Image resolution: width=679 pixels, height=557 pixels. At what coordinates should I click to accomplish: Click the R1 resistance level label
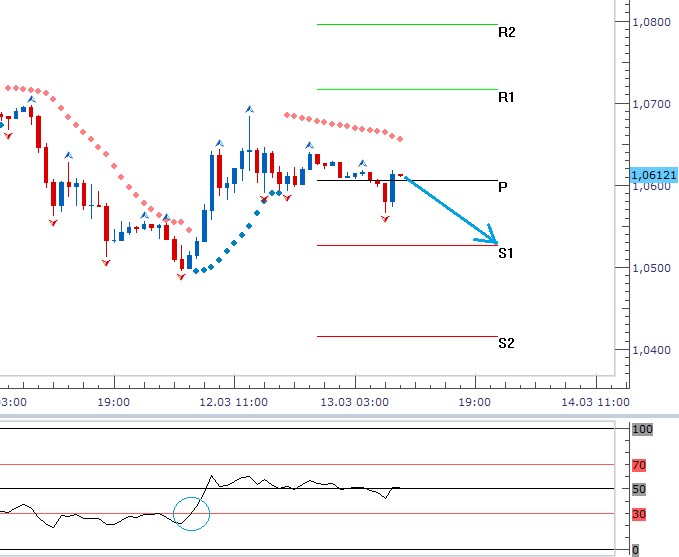[x=506, y=98]
